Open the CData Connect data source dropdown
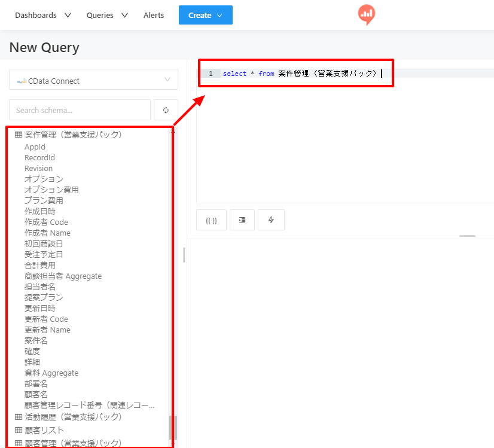 tap(93, 80)
